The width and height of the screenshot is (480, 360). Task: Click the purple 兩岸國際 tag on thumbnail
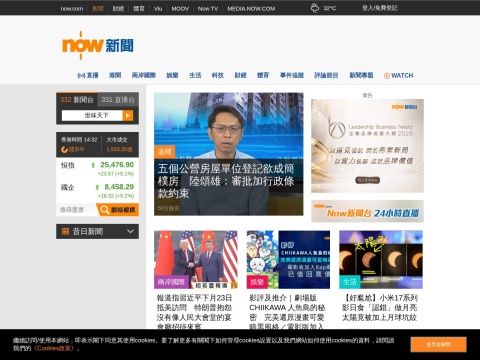171,282
